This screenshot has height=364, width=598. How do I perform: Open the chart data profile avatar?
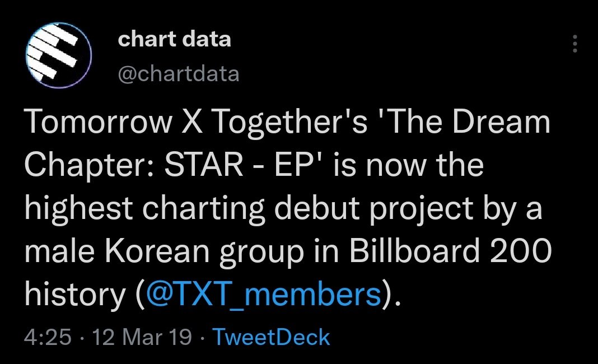point(59,55)
